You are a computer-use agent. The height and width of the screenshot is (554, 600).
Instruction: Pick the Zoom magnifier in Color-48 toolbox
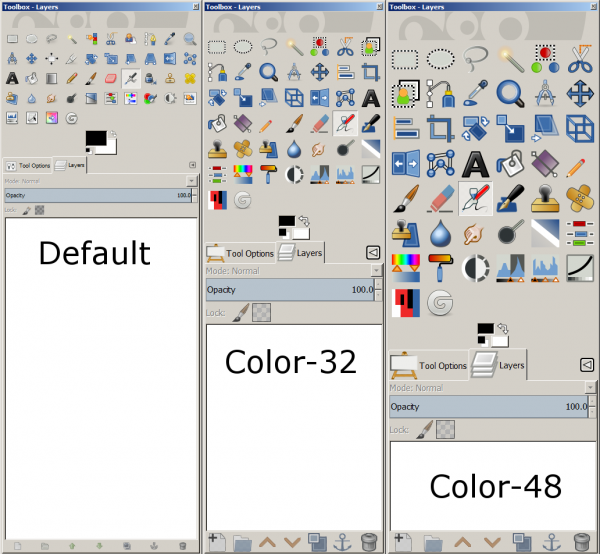[510, 94]
